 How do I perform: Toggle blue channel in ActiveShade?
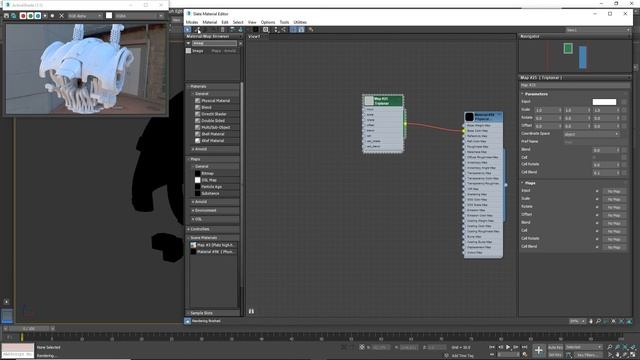click(x=38, y=16)
